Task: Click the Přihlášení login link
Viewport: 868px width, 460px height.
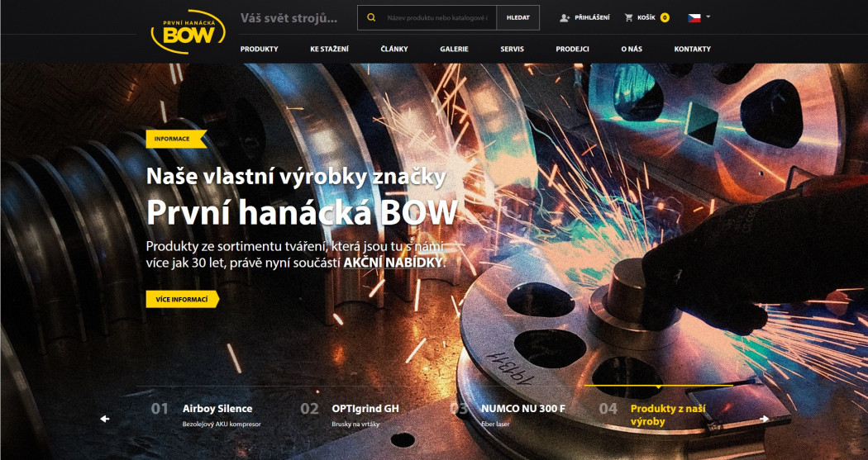Action: (x=590, y=17)
